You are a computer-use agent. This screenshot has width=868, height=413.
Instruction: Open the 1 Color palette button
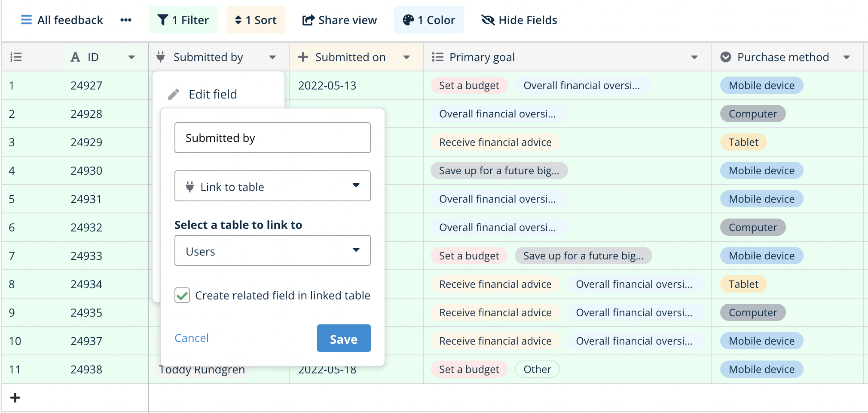pyautogui.click(x=428, y=20)
